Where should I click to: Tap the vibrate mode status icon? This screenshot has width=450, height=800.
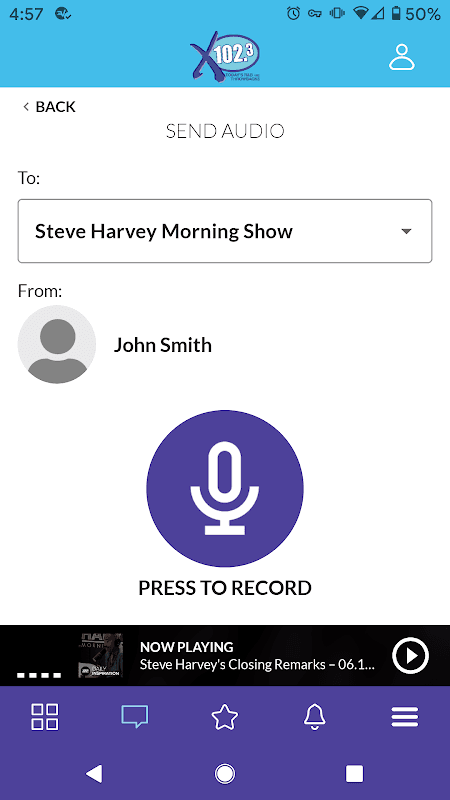click(x=337, y=14)
